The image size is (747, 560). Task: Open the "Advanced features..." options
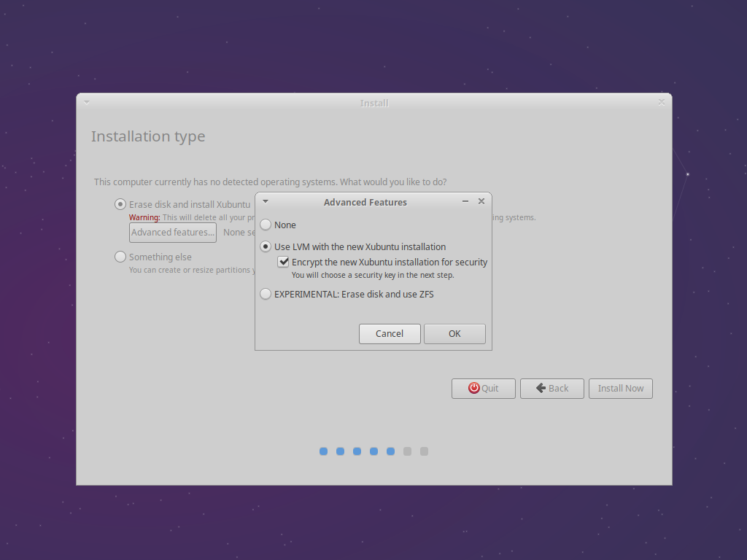[x=172, y=232]
